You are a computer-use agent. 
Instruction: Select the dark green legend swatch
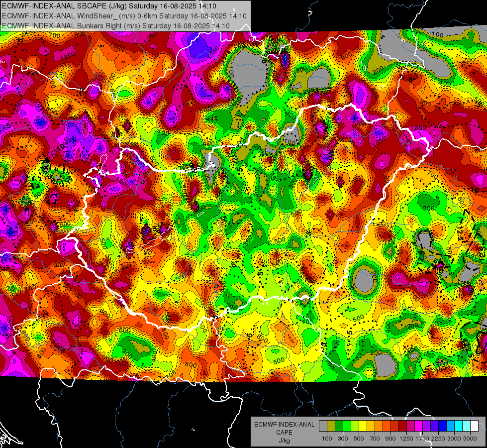[x=339, y=426]
